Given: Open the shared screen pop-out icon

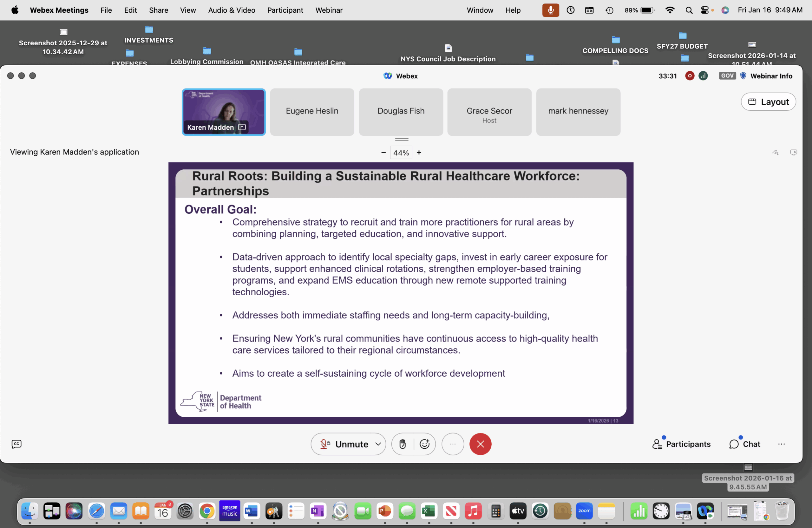Looking at the screenshot, I should tap(794, 153).
